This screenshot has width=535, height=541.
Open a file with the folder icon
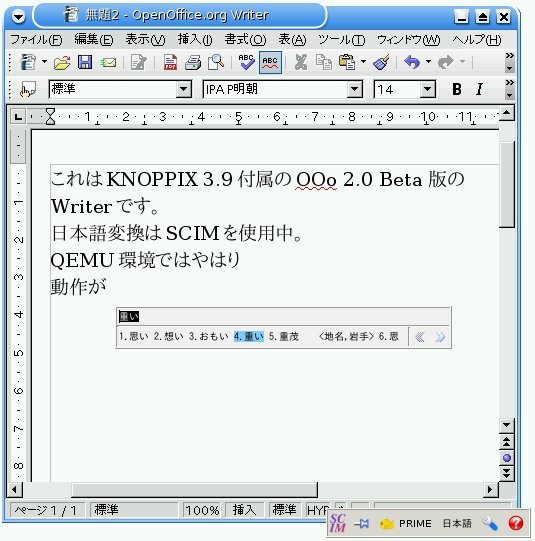click(62, 63)
